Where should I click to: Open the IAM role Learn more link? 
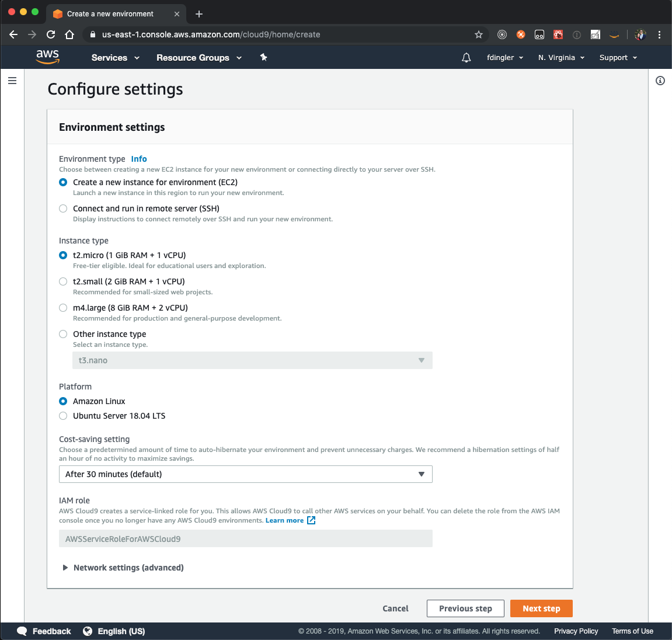[x=284, y=520]
